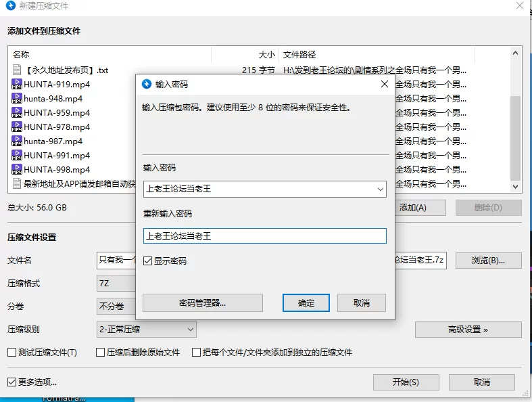Expand 高级设置 » options
The height and width of the screenshot is (402, 532).
(x=468, y=330)
